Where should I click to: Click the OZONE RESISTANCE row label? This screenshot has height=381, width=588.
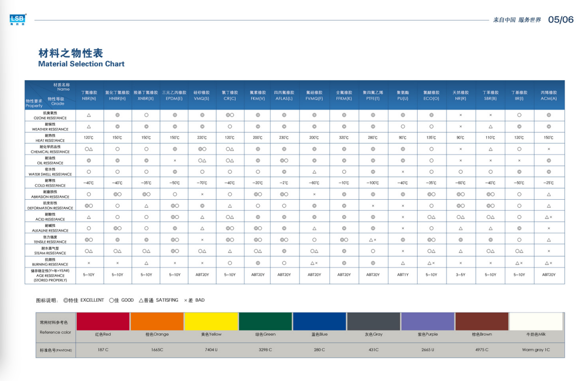pos(49,115)
